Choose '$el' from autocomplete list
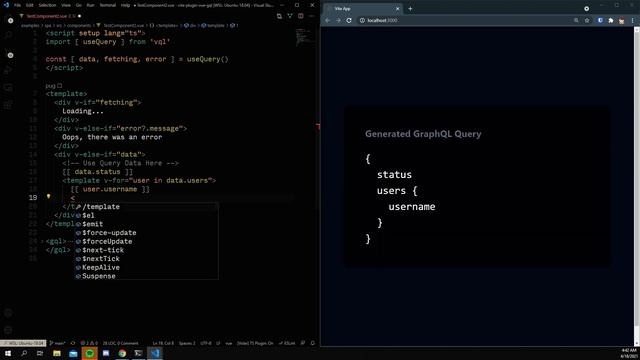 coord(146,215)
